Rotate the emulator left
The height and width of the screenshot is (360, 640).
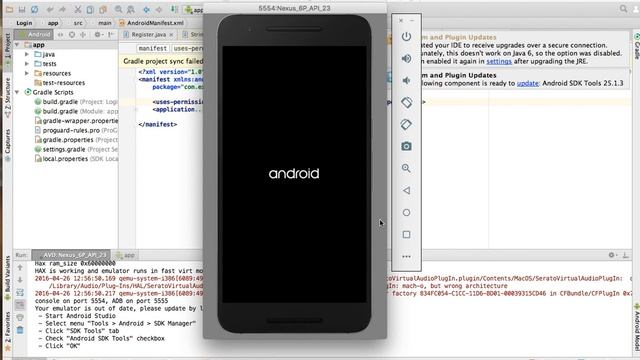406,102
